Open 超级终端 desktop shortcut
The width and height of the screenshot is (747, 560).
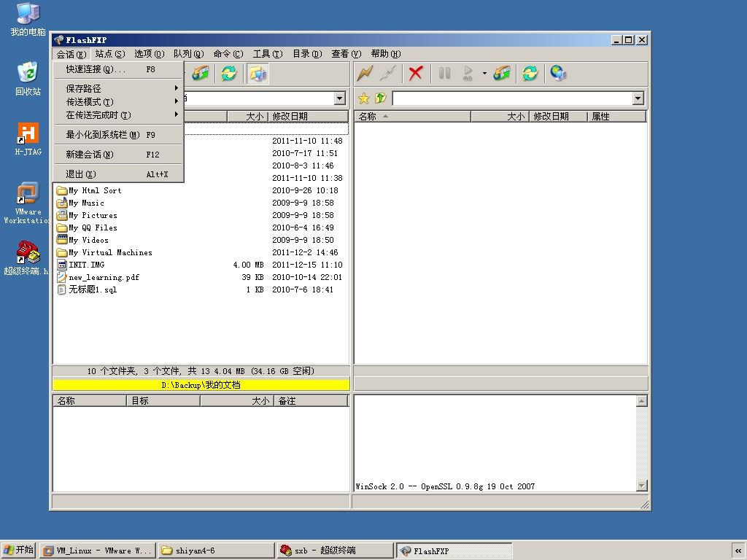[27, 259]
